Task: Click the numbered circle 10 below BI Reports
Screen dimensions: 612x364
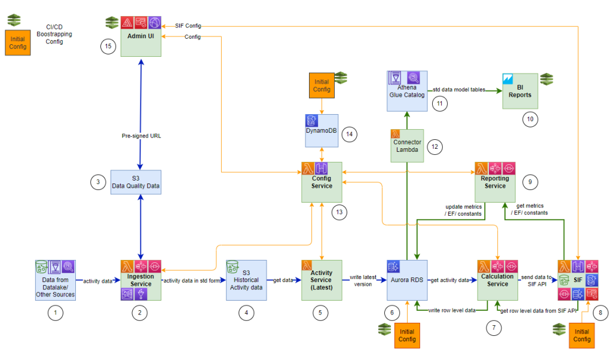Action: click(x=530, y=120)
